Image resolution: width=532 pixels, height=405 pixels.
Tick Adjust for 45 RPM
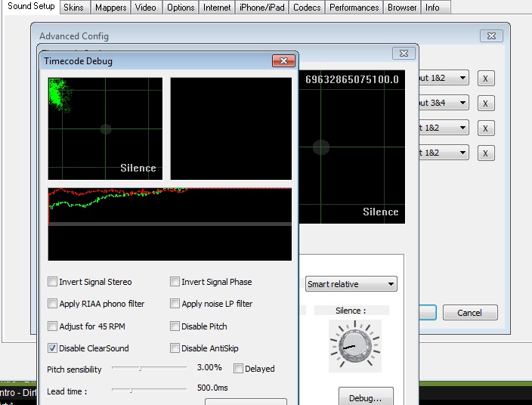pos(53,326)
